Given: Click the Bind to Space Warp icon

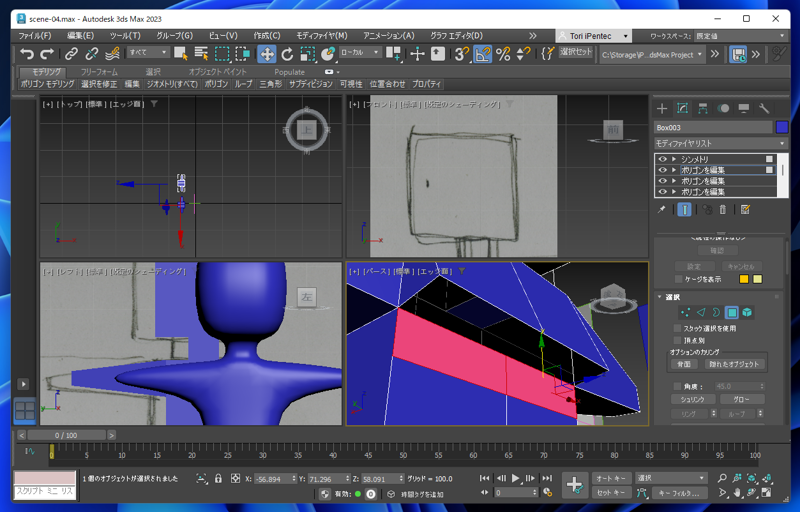Looking at the screenshot, I should click(112, 54).
